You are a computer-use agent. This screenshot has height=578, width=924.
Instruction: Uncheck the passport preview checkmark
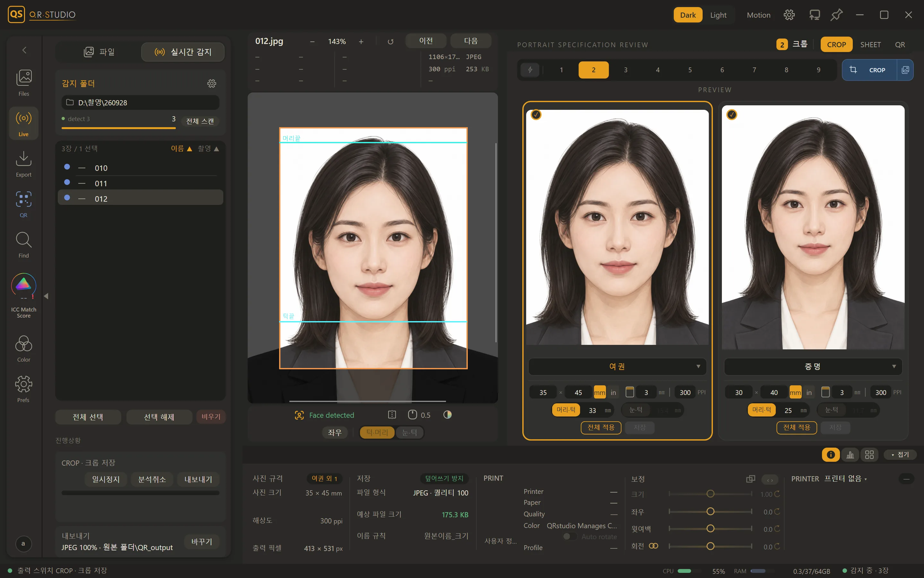point(536,115)
